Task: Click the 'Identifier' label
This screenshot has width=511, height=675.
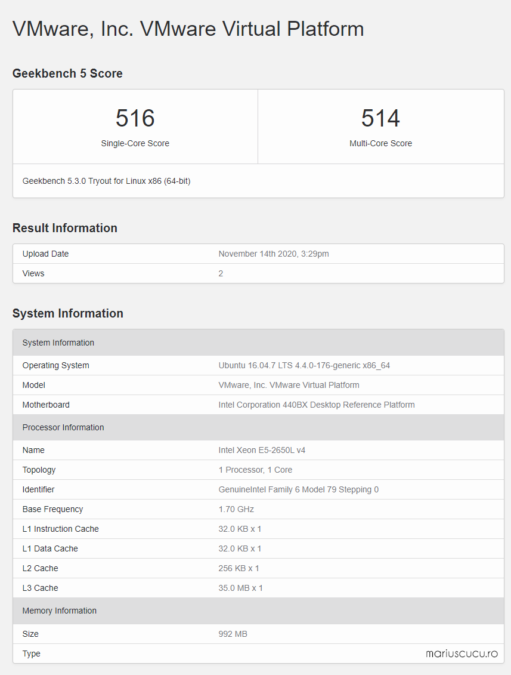Action: tap(38, 489)
